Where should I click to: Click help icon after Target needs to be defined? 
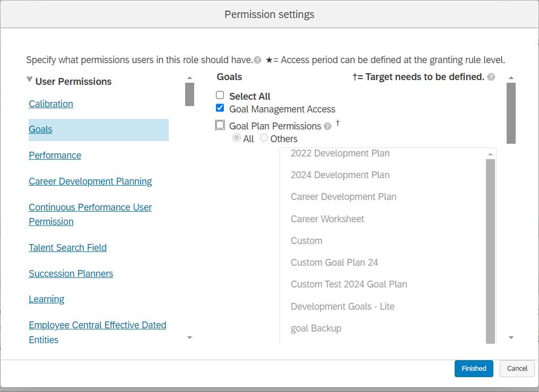491,77
